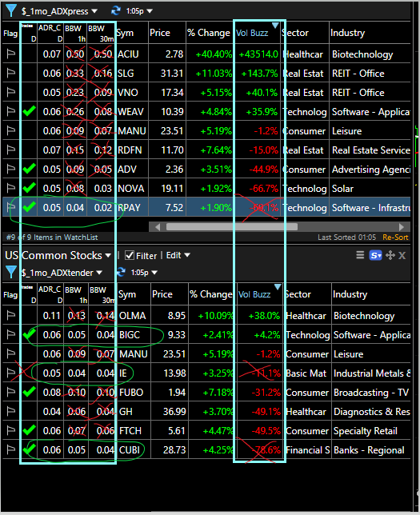Click the horizontal scrollbar thumb of ADXpress list
Image resolution: width=420 pixels, height=515 pixels.
232,227
